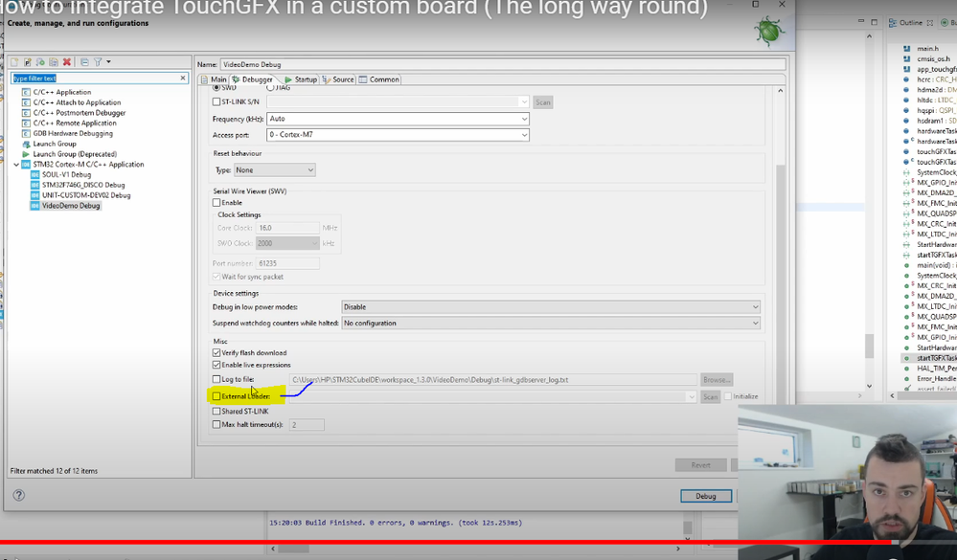Enable the Shared ST-LINK checkbox
Image resolution: width=957 pixels, height=560 pixels.
(x=216, y=412)
